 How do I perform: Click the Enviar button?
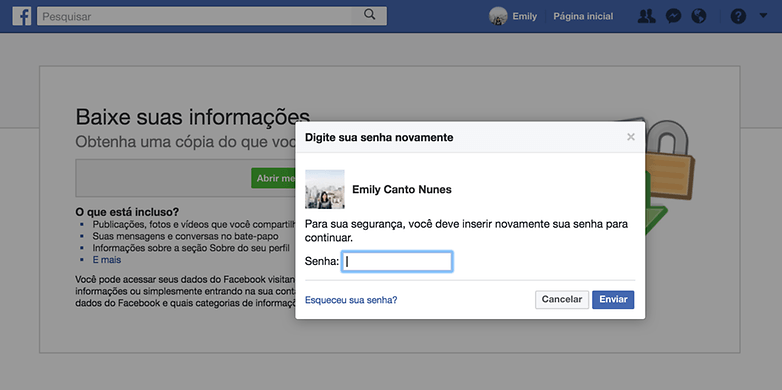click(x=613, y=300)
